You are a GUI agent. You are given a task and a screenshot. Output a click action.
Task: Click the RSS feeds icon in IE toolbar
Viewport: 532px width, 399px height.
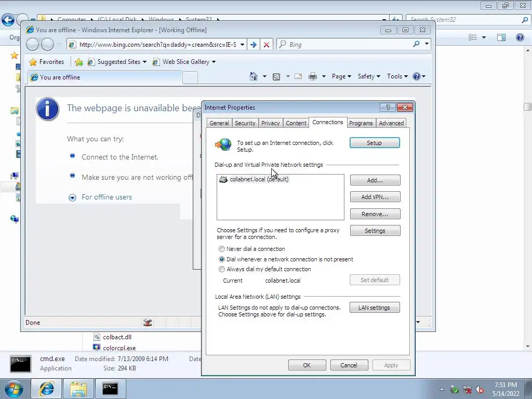pyautogui.click(x=276, y=77)
